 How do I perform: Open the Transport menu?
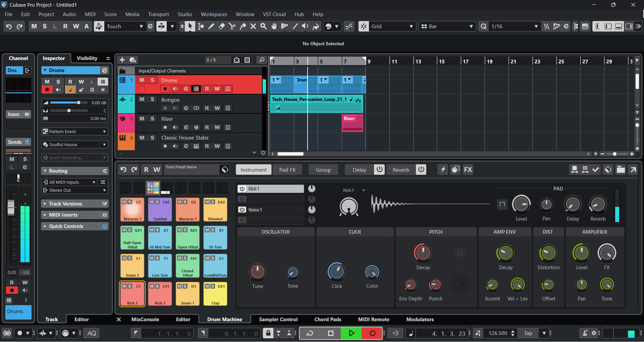pos(158,14)
